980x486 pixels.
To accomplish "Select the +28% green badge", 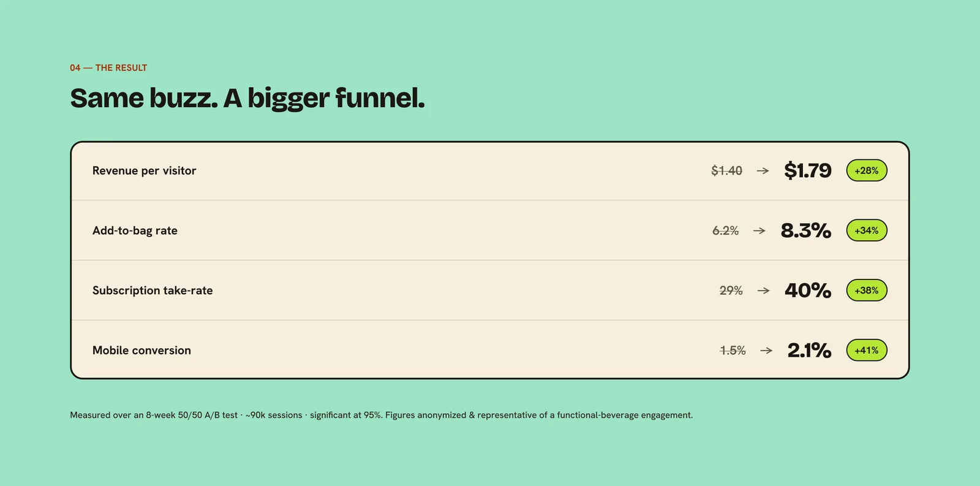I will pyautogui.click(x=867, y=170).
